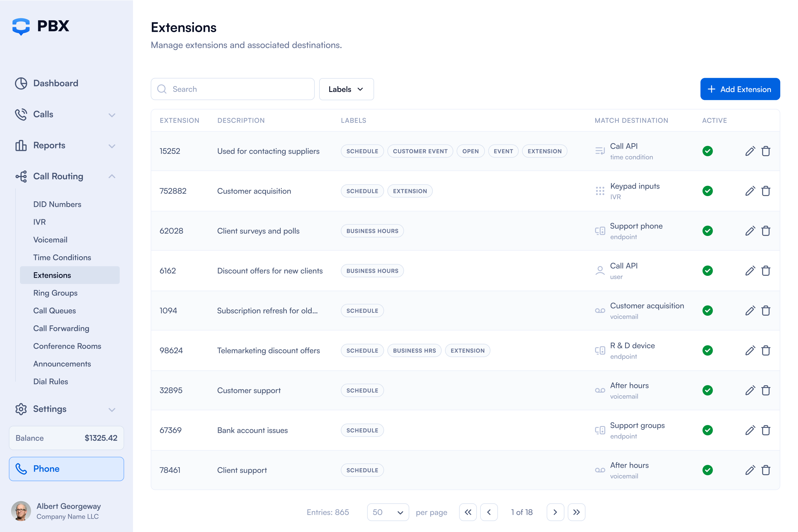The height and width of the screenshot is (532, 798).
Task: Toggle active checkmark for extension 6162
Action: coord(707,271)
